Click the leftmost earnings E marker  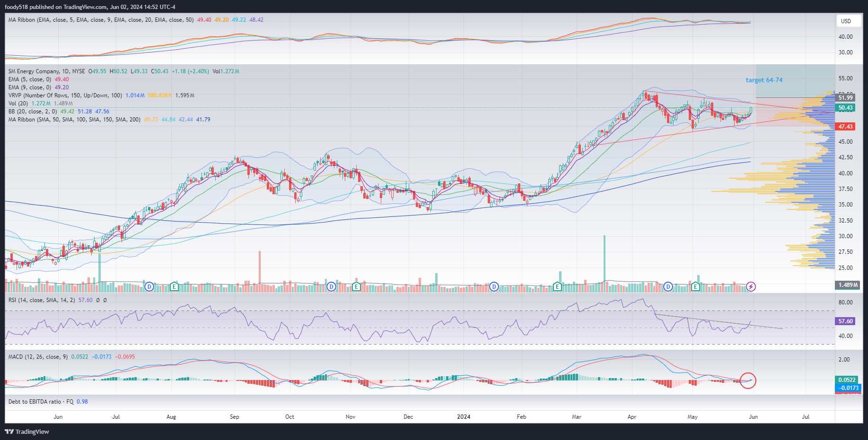click(x=174, y=286)
